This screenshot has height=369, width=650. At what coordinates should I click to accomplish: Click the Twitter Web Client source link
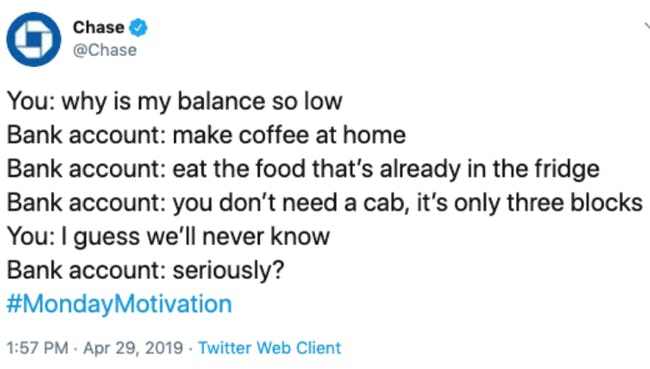pos(269,347)
